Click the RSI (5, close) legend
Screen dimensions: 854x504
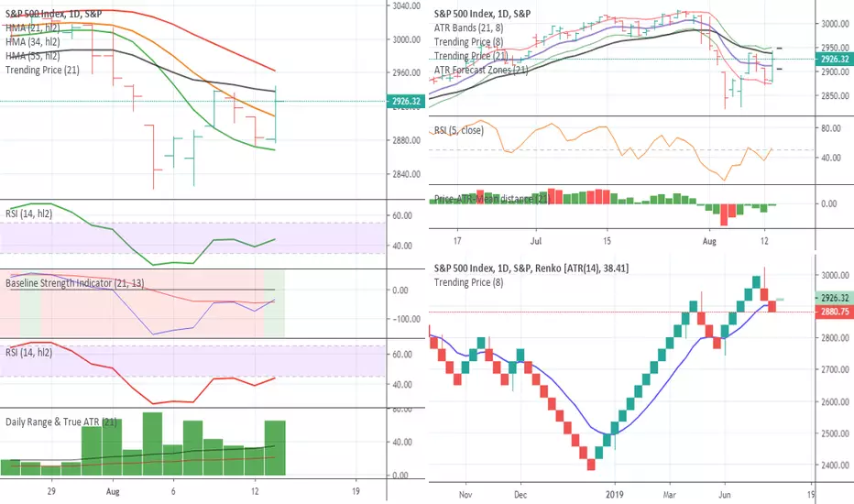[458, 130]
